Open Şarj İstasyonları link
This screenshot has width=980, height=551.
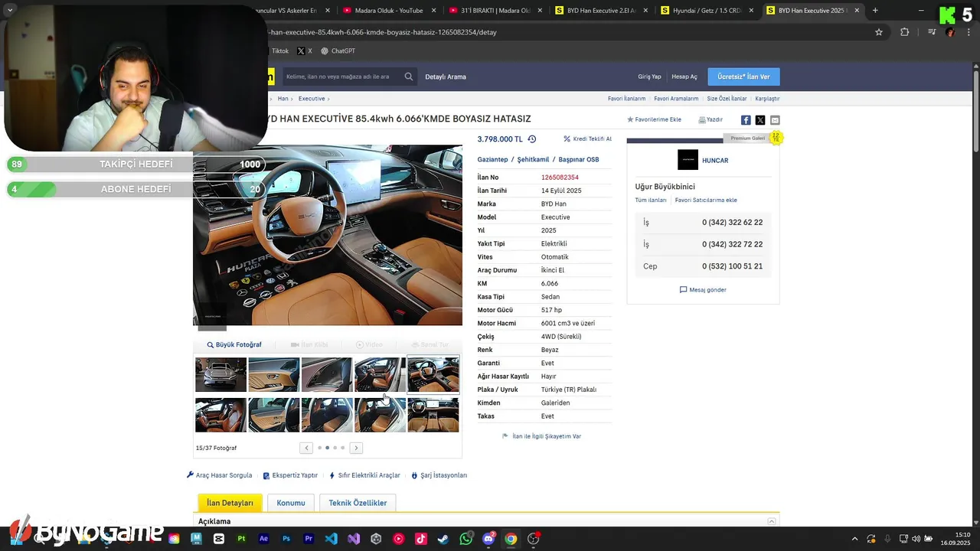coord(439,475)
